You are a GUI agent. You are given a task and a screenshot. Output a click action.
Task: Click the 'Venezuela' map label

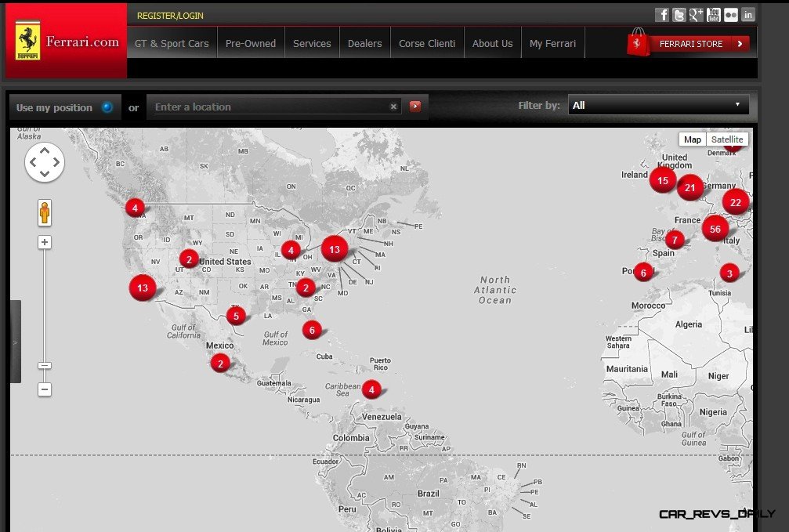point(382,417)
